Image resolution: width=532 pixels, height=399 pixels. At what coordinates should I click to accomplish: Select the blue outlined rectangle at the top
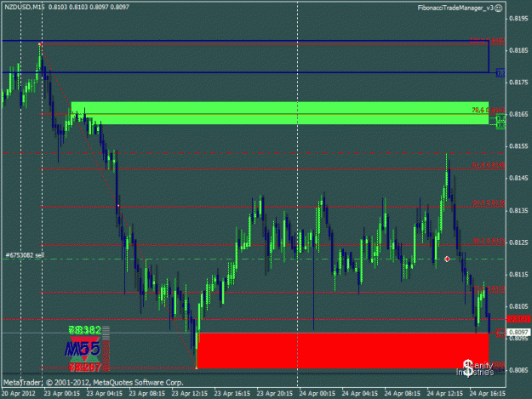pyautogui.click(x=245, y=57)
